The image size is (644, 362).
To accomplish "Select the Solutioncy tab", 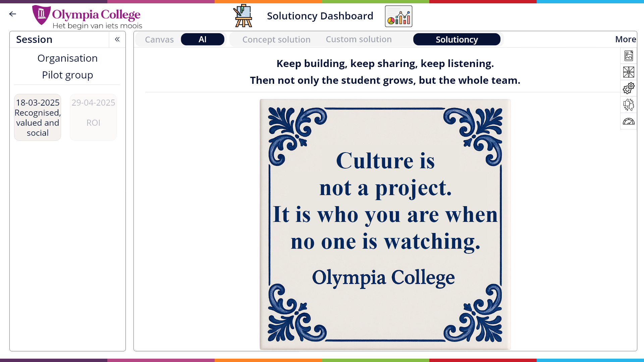I will [457, 39].
